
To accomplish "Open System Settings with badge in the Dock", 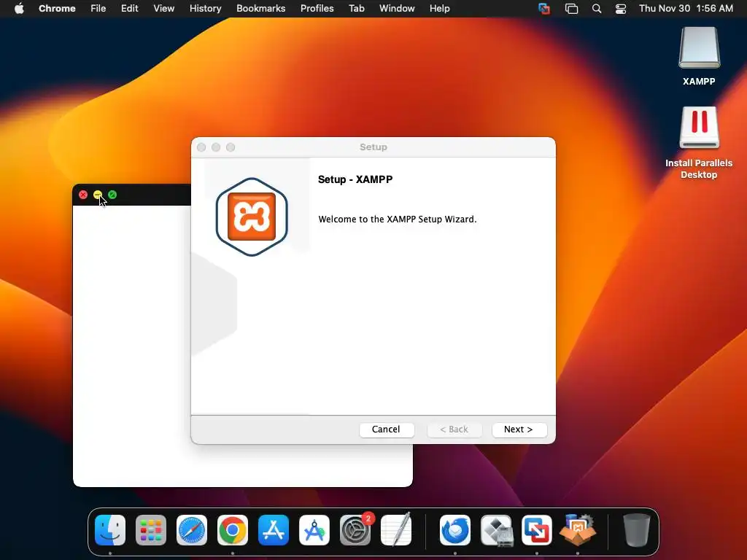I will (x=355, y=530).
